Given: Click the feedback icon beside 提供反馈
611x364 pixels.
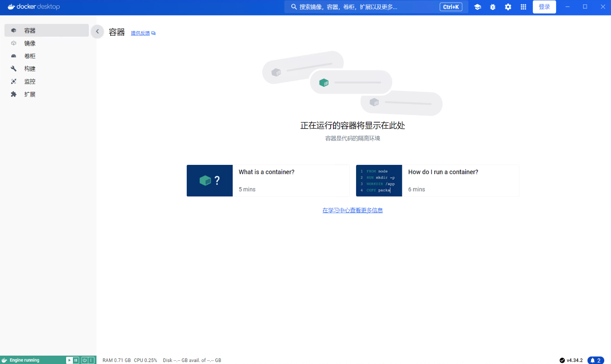Looking at the screenshot, I should coord(153,33).
